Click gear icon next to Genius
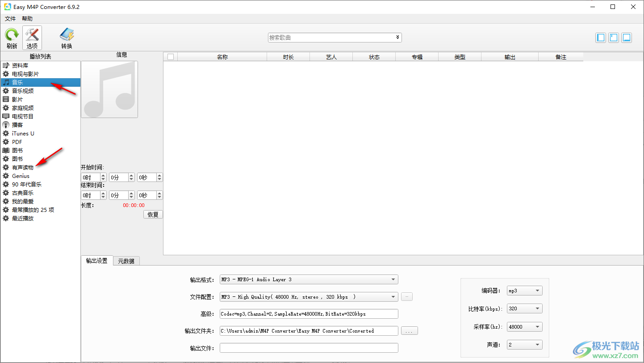644x363 pixels. 6,176
